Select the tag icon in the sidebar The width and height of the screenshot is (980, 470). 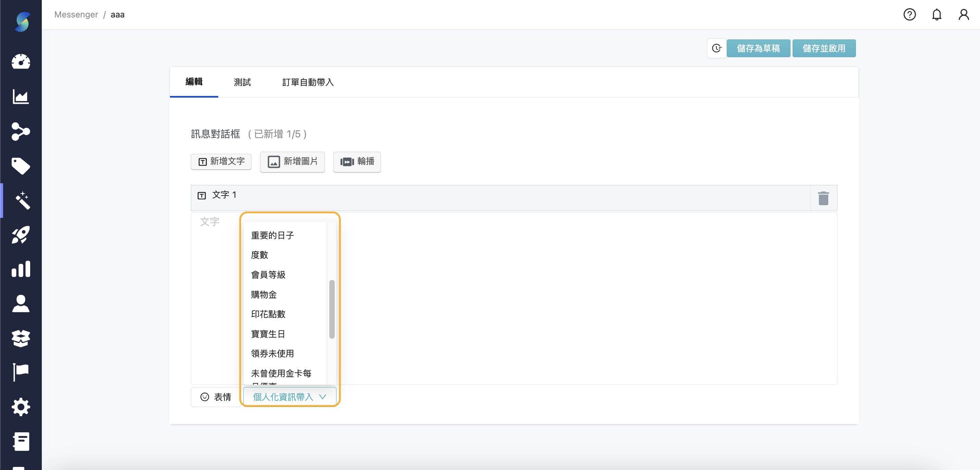(x=21, y=166)
